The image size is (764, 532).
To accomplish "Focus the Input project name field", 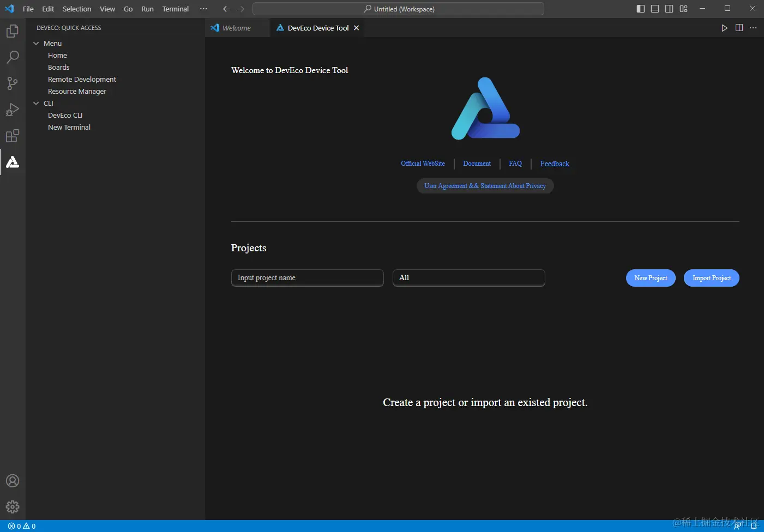I will (x=308, y=277).
